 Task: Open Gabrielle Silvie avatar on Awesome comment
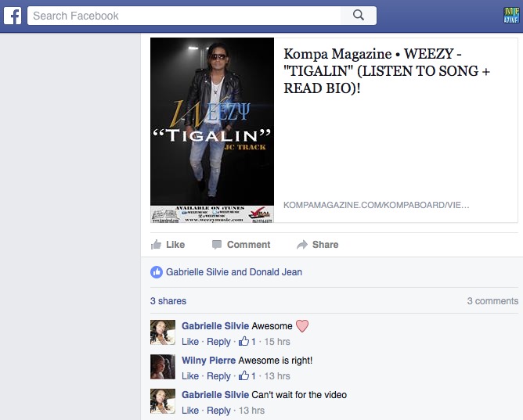tap(163, 332)
